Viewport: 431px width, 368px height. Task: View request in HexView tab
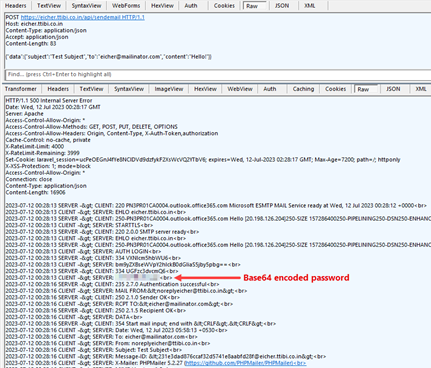[162, 6]
